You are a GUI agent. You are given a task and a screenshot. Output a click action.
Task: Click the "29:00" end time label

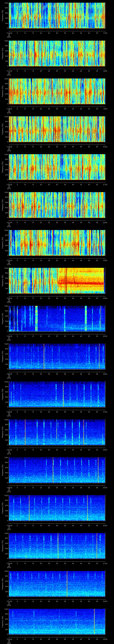point(105,487)
